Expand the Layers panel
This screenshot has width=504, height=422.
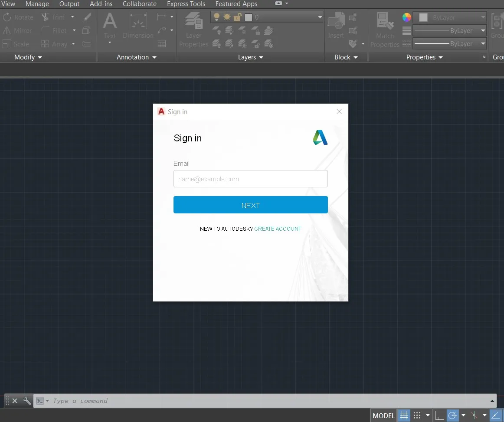click(250, 57)
